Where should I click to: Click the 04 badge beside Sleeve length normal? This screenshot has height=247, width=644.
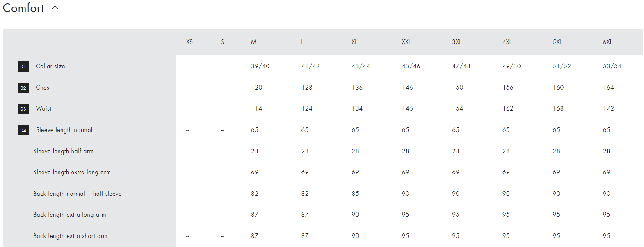(23, 130)
